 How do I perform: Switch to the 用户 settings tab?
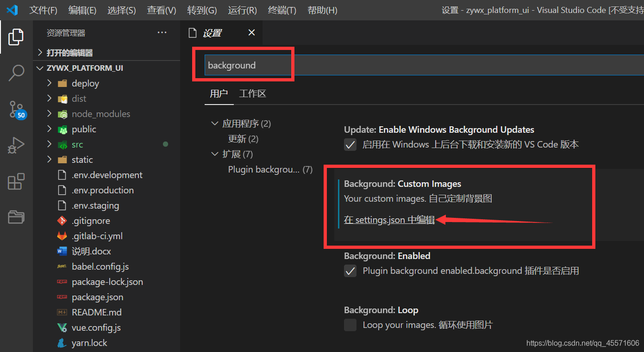click(219, 94)
